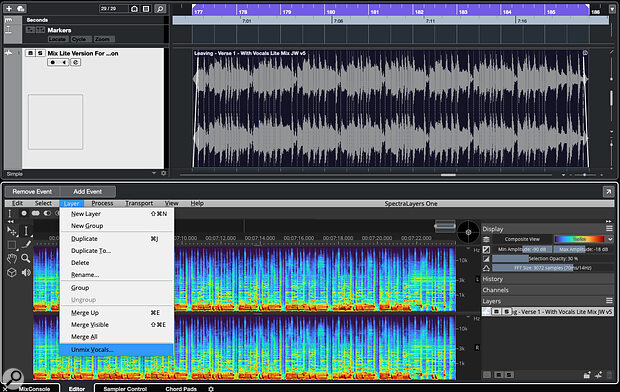Select the SpectraLayers zoom magnifier tool
The height and width of the screenshot is (392, 620).
coord(26,258)
